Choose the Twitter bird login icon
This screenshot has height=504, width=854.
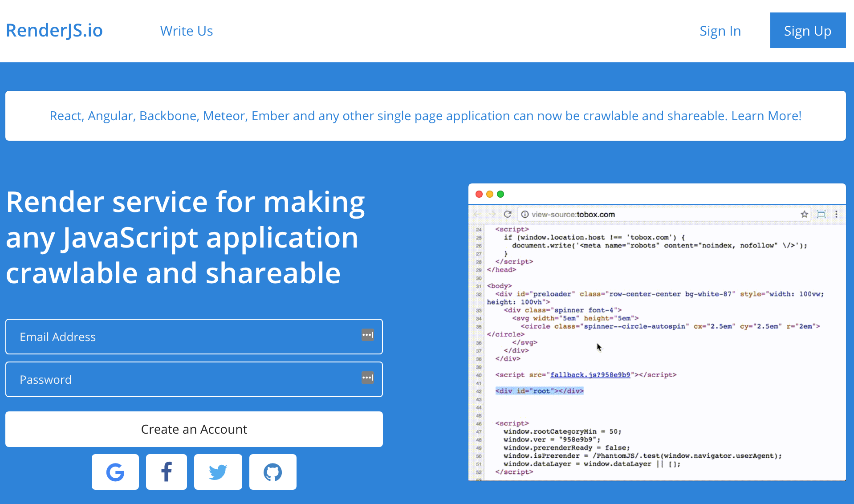pyautogui.click(x=218, y=472)
